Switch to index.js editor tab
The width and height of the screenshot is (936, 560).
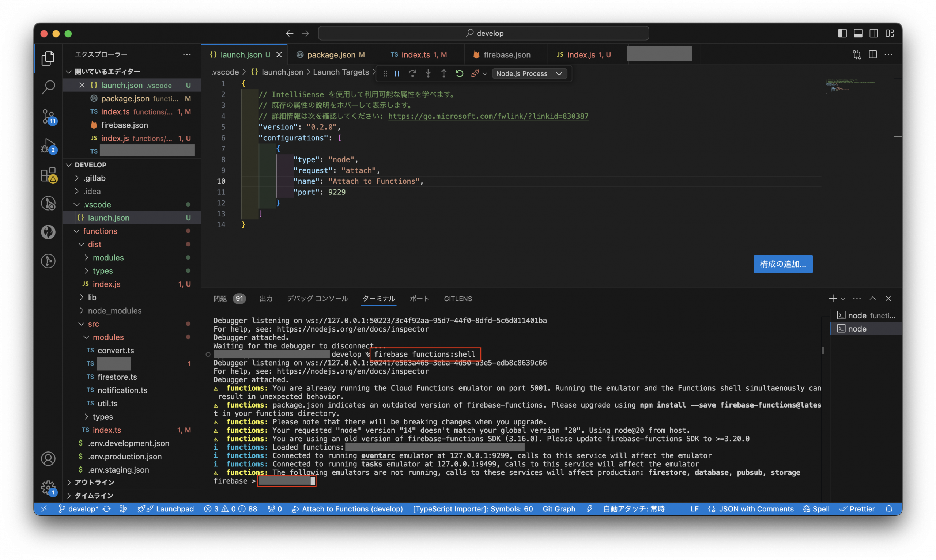[x=586, y=55]
